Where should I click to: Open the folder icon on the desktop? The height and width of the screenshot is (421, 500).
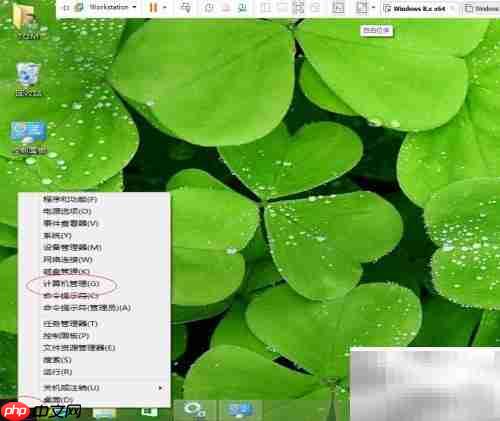[x=28, y=20]
